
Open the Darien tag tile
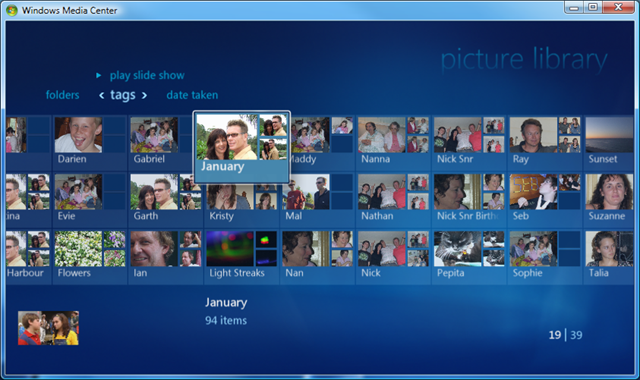coord(90,142)
